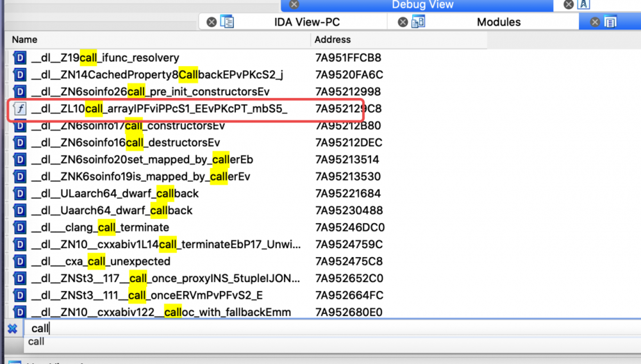Click address 7A9524759C
Viewport: 641px width, 364px height.
click(349, 244)
